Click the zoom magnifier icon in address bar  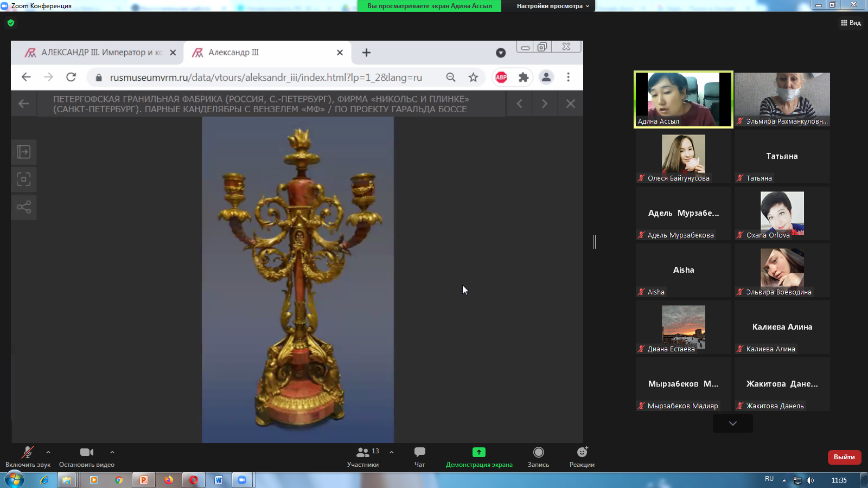[x=451, y=78]
